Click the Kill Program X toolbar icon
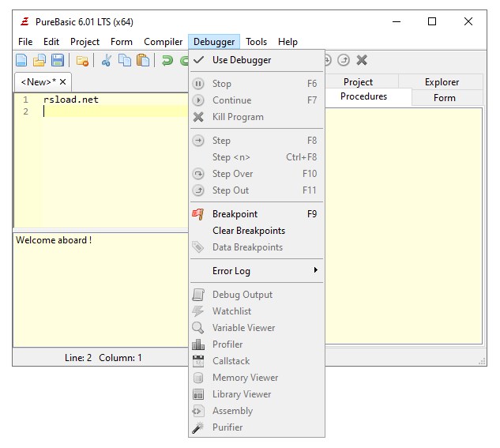 click(362, 60)
